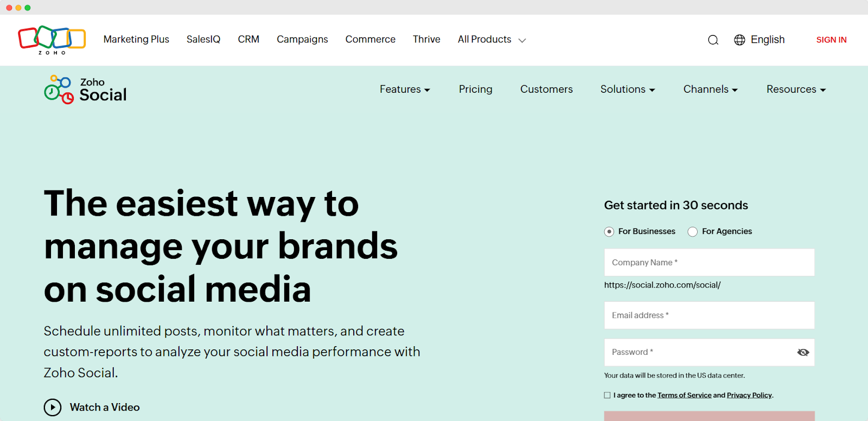Click the green macOS fullscreen dot

(x=28, y=8)
